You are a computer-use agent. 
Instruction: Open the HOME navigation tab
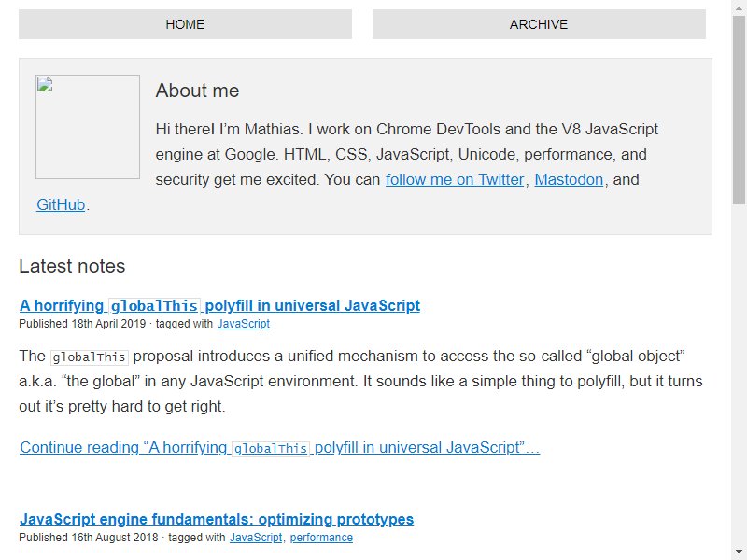[x=185, y=24]
